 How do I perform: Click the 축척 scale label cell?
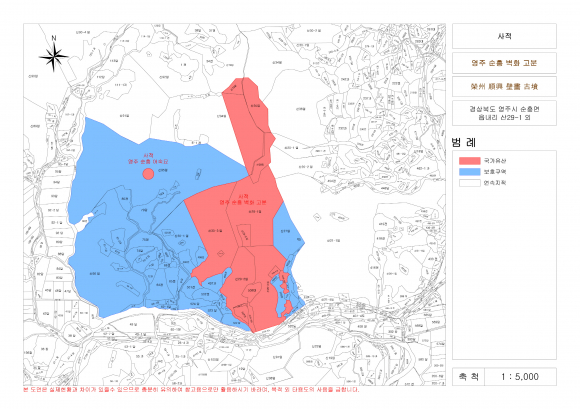point(468,376)
